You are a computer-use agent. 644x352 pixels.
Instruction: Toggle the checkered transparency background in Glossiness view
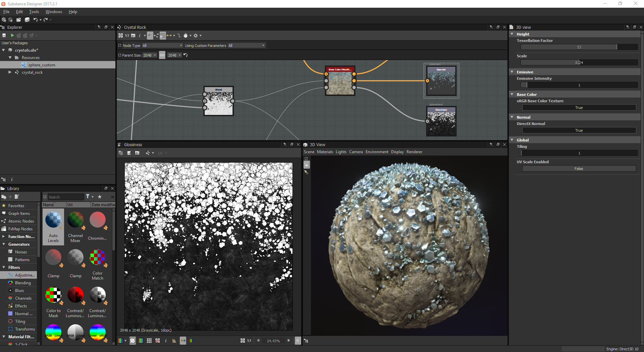point(132,341)
